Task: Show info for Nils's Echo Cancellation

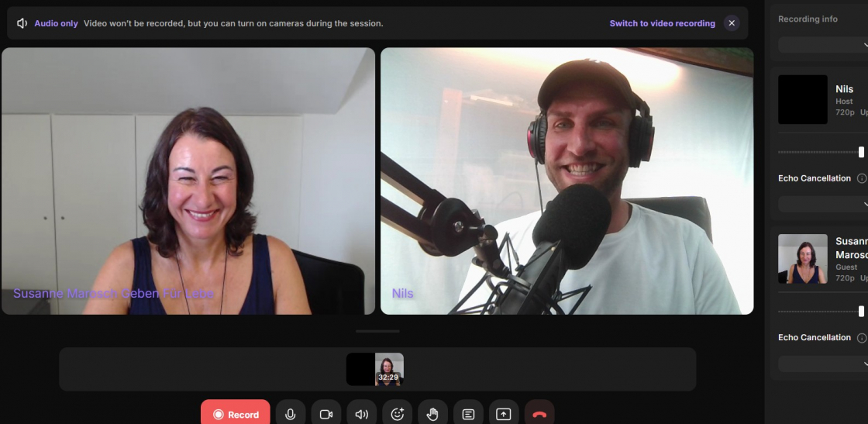Action: point(861,178)
